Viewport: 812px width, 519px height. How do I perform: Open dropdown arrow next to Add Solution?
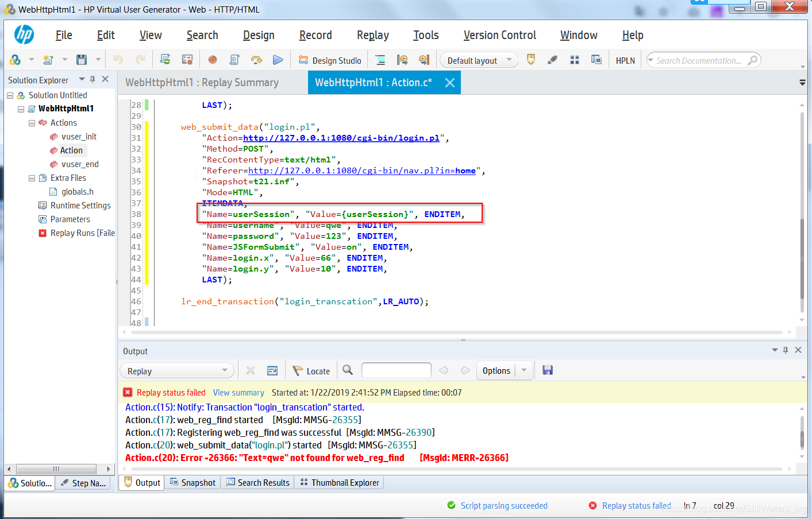[32, 60]
